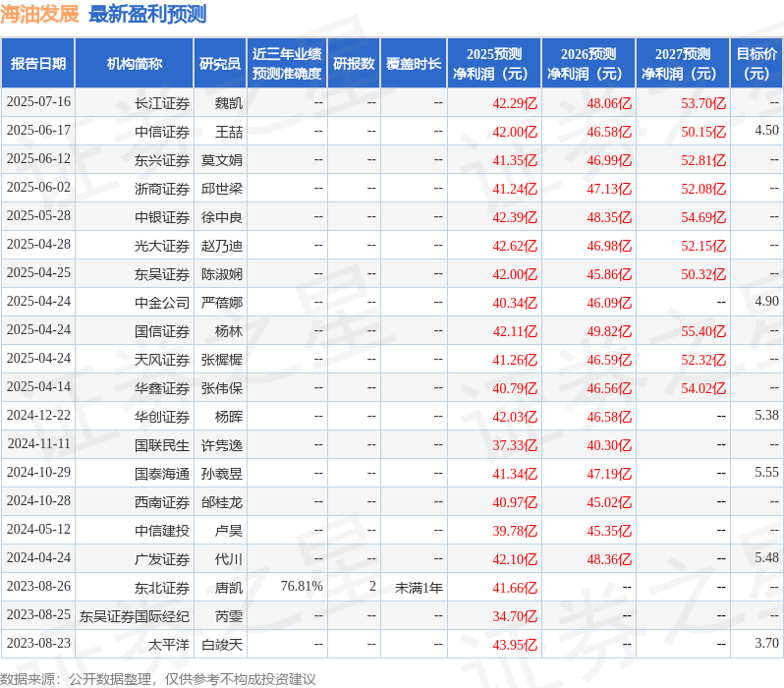Image resolution: width=784 pixels, height=688 pixels.
Task: Click the institution 中银证券
Action: (x=162, y=217)
